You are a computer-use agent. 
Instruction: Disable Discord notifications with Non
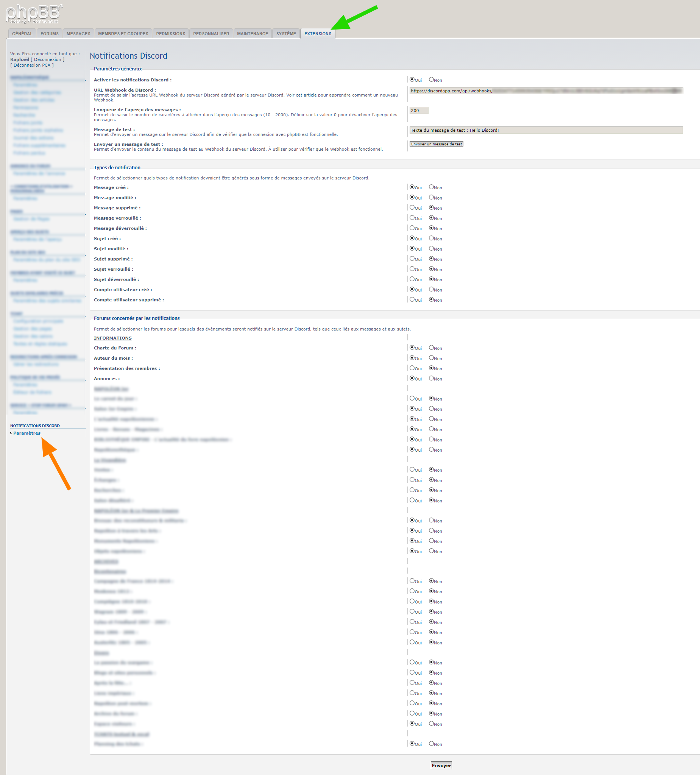click(431, 80)
